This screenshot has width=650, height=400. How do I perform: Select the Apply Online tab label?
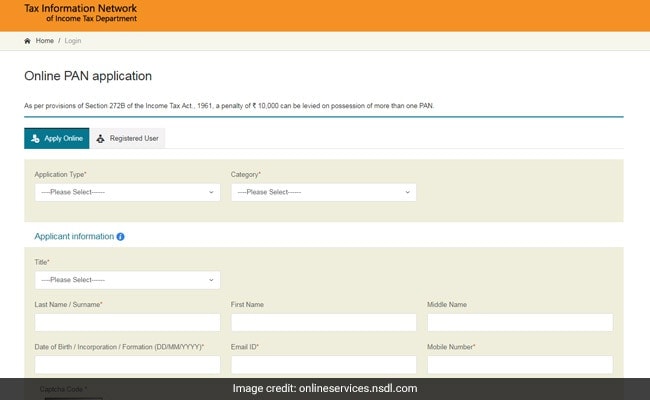(x=64, y=139)
